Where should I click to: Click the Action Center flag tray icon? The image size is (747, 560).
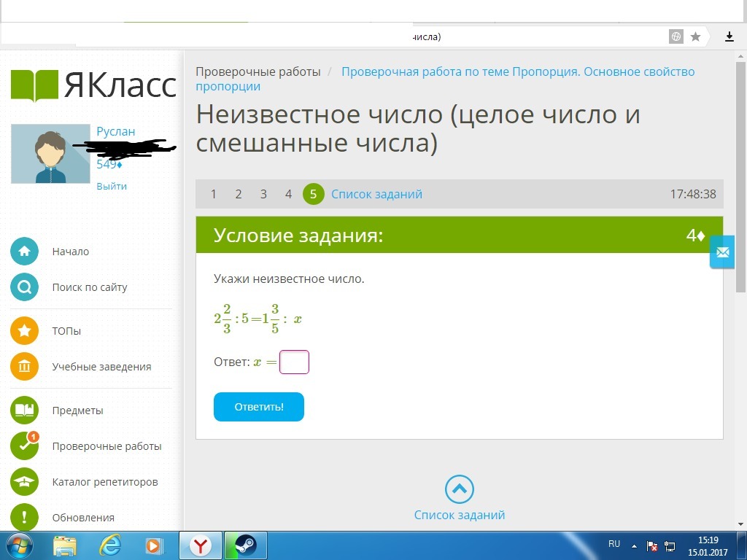(651, 546)
